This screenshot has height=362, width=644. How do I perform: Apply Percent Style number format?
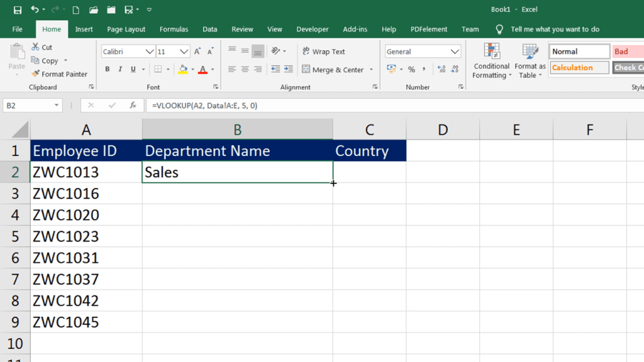(x=411, y=69)
